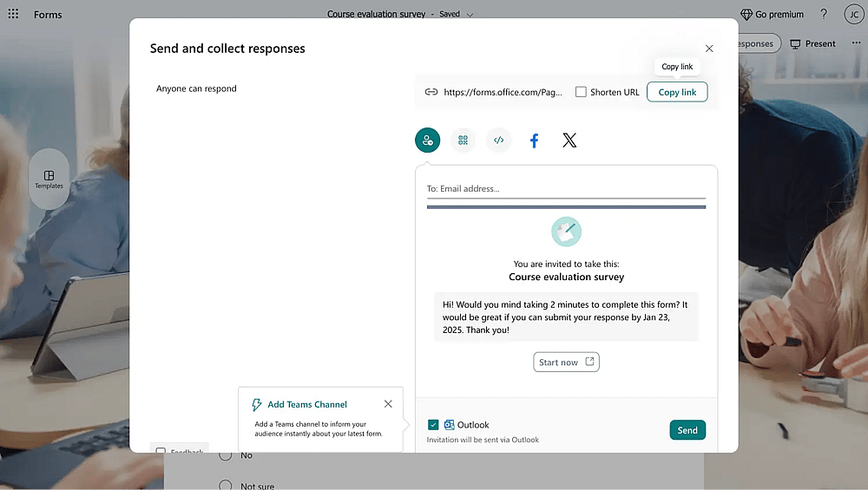Select the invite people share icon

click(427, 140)
